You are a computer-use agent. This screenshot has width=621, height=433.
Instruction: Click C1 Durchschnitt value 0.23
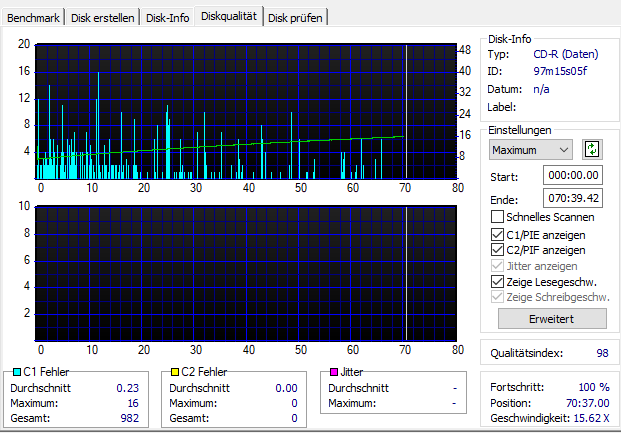click(x=128, y=388)
